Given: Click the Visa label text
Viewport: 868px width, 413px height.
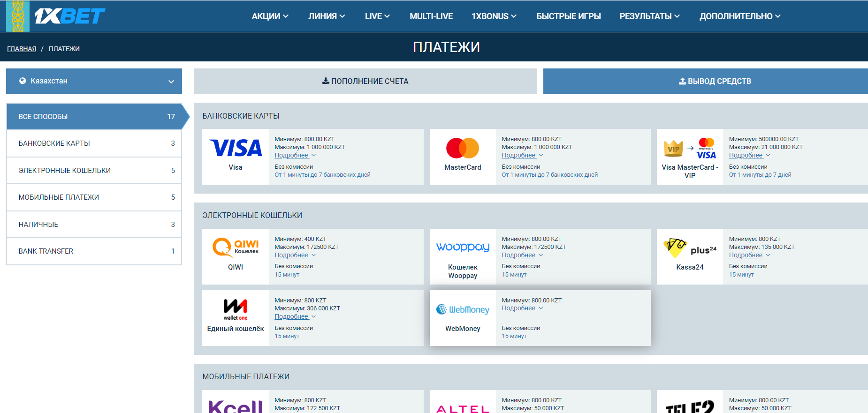Looking at the screenshot, I should click(236, 167).
